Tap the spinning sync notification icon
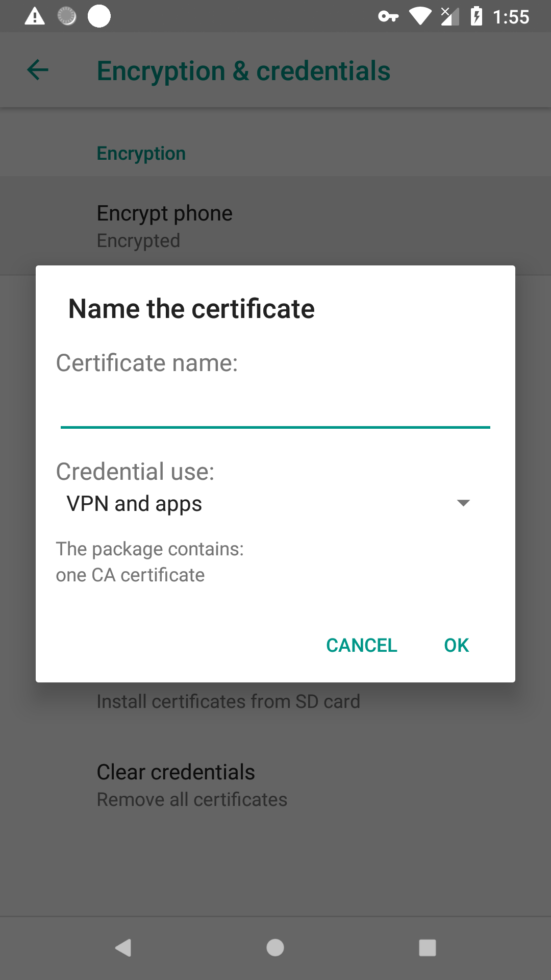The image size is (551, 980). coord(67,16)
